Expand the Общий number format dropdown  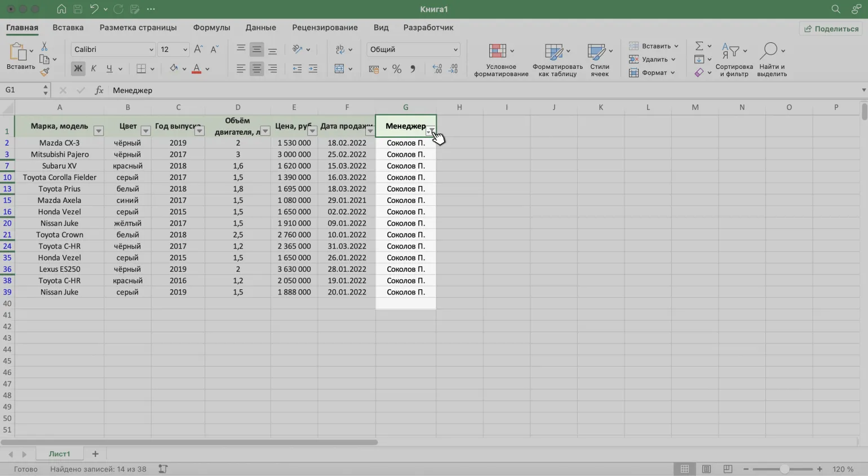point(413,50)
